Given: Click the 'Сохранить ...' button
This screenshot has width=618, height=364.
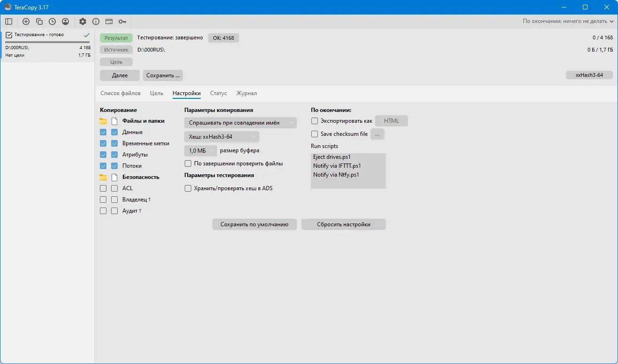Looking at the screenshot, I should (163, 75).
